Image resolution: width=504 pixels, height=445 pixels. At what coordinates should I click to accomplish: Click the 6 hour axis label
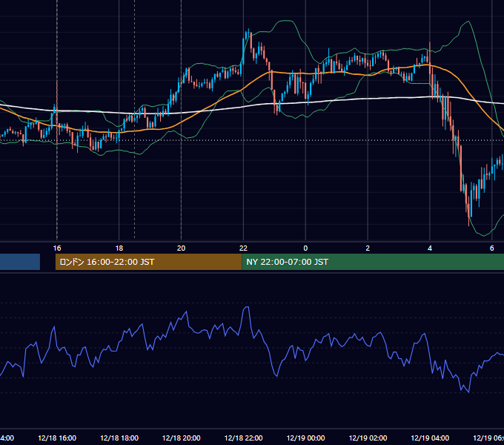[x=492, y=248]
